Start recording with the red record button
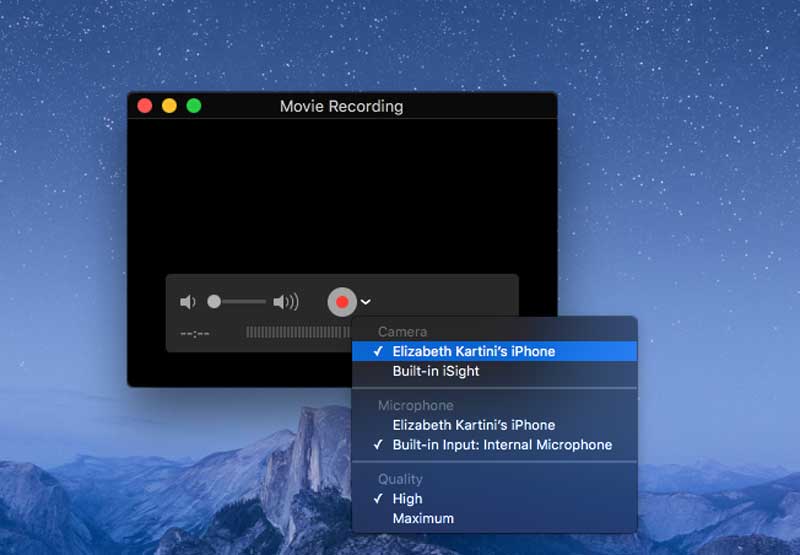The height and width of the screenshot is (555, 800). (x=342, y=302)
